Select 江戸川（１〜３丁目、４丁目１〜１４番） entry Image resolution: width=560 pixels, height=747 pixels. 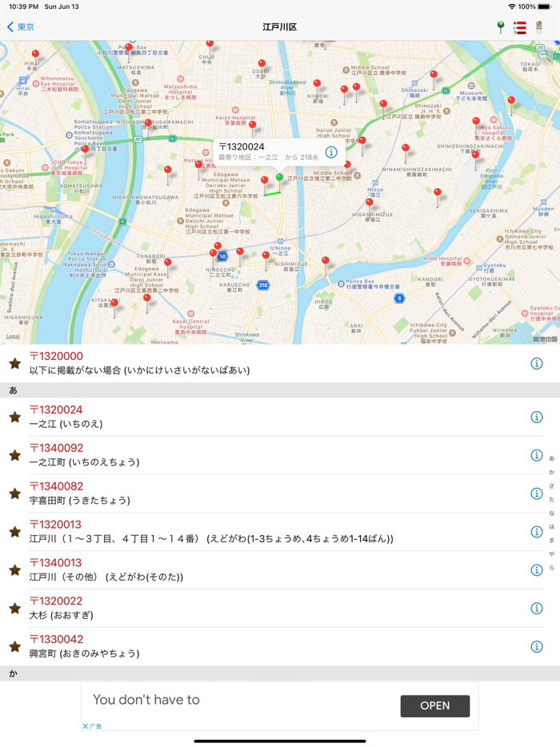[211, 539]
